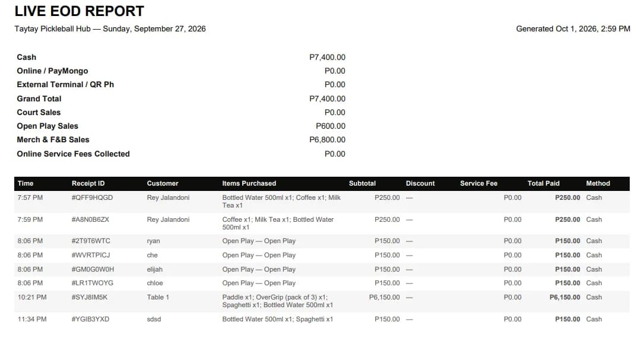Click the Cash summary label

[x=26, y=57]
